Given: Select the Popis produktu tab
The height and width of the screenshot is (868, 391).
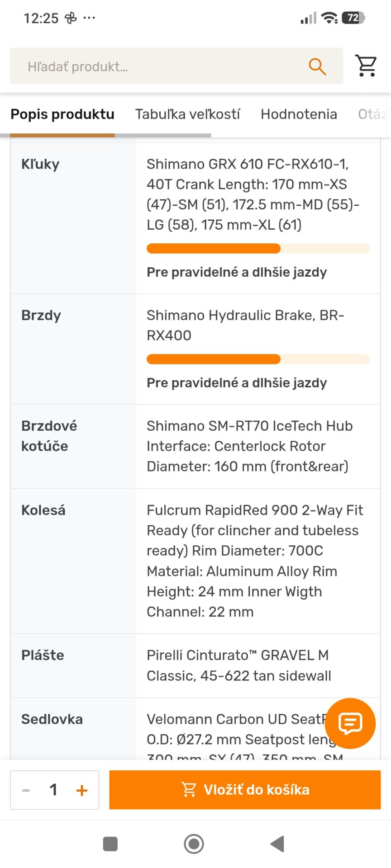Looking at the screenshot, I should point(62,114).
